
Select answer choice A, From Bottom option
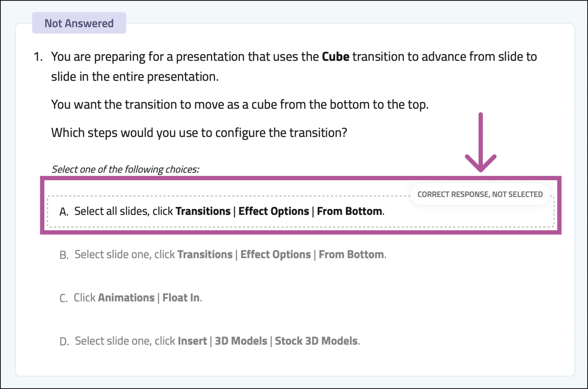300,211
